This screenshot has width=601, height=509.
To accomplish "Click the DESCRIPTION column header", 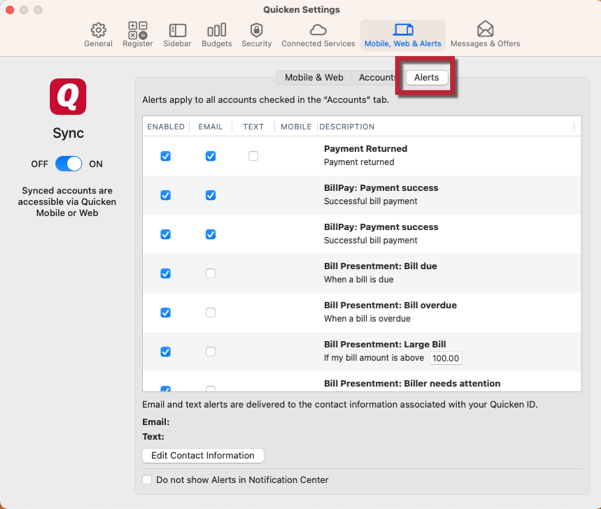I will click(347, 127).
